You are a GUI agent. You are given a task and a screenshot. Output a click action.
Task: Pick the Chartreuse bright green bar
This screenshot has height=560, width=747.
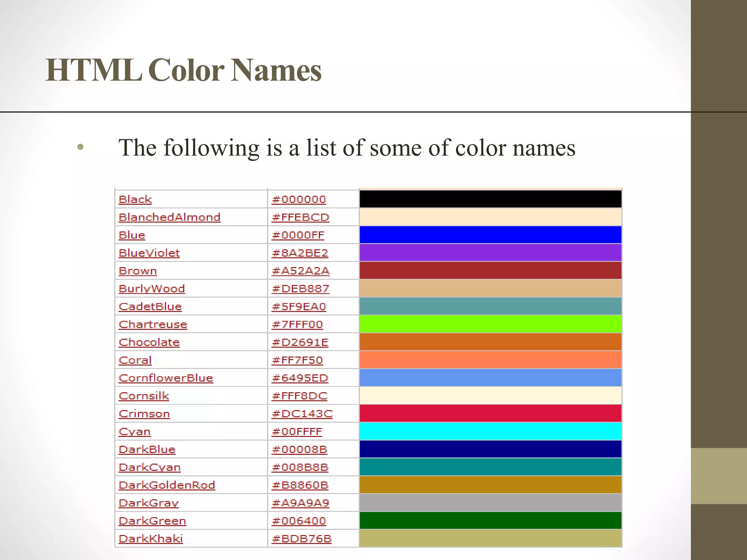(x=491, y=324)
